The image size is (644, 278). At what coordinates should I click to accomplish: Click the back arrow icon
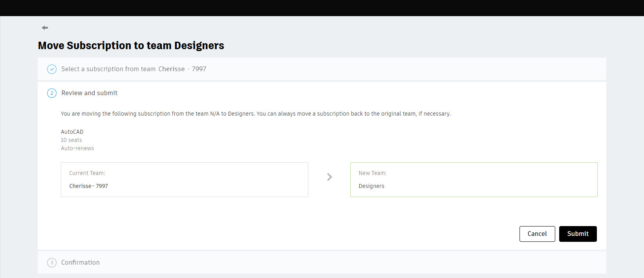[45, 28]
